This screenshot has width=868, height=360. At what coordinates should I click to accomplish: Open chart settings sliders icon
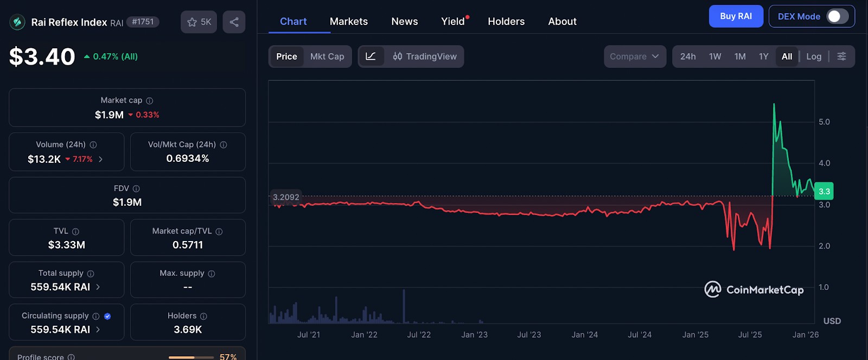pyautogui.click(x=841, y=56)
